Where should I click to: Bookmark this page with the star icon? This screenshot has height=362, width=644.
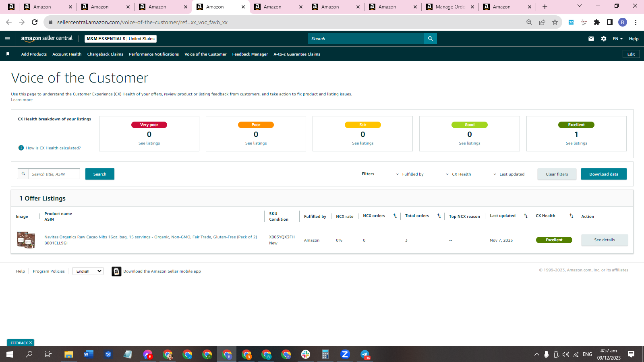(x=555, y=22)
